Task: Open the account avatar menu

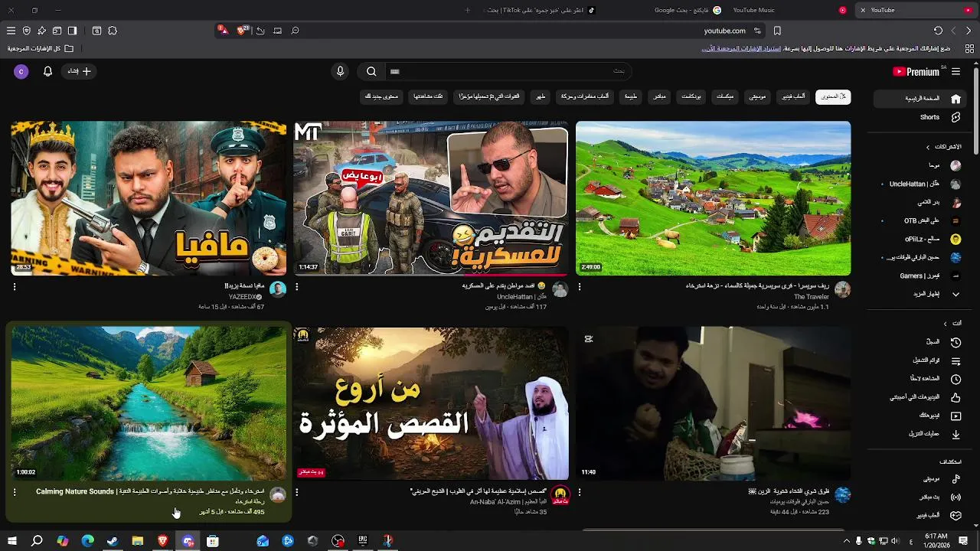Action: (x=21, y=71)
